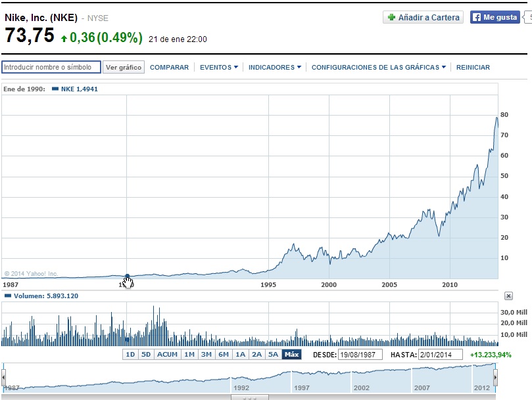
Task: Click the left range slider handle in navigator
Action: tap(3, 377)
